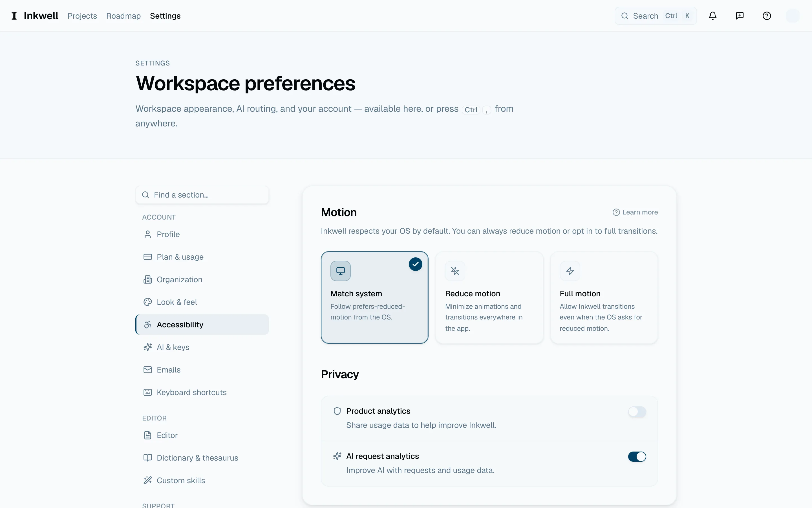Click the Custom skills wand icon
This screenshot has height=508, width=812.
148,480
